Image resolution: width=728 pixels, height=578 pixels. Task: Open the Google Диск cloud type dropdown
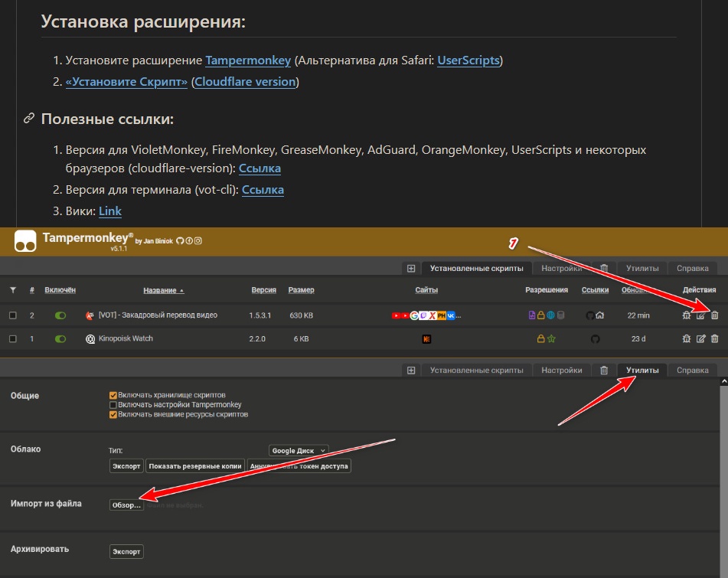(299, 450)
